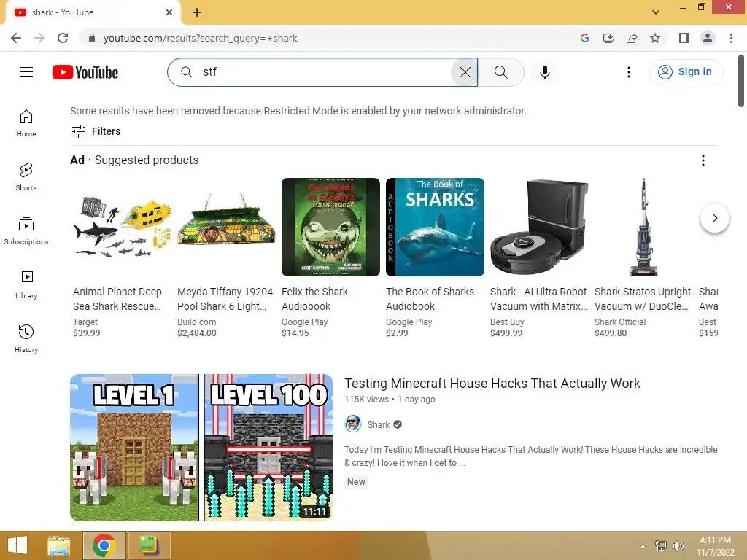Open The Book of Sharks audiobook cover
Image resolution: width=747 pixels, height=560 pixels.
click(435, 227)
